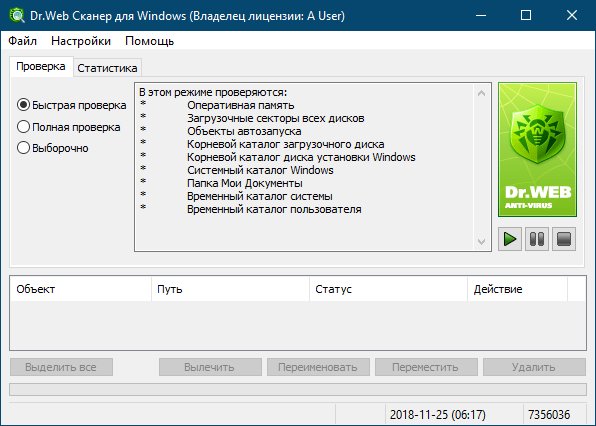Image resolution: width=596 pixels, height=426 pixels.
Task: Pause scanning with the pause button
Action: click(x=537, y=239)
